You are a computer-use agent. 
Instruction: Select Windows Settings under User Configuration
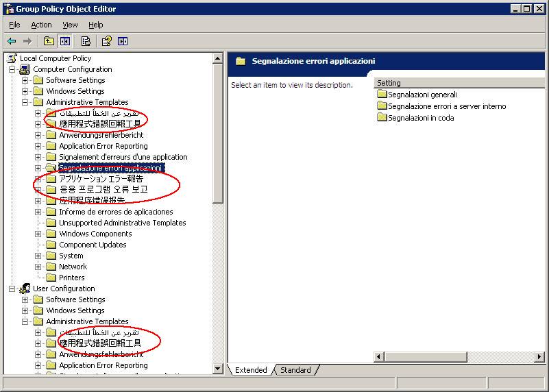click(x=75, y=310)
